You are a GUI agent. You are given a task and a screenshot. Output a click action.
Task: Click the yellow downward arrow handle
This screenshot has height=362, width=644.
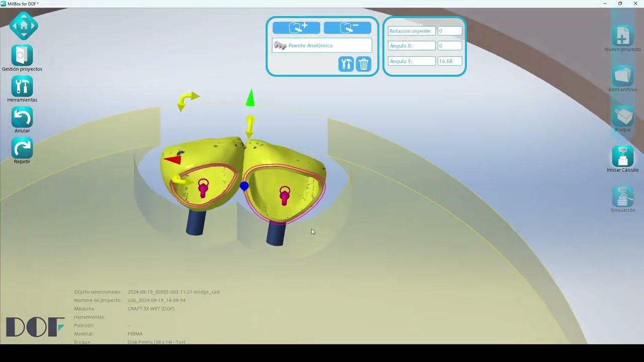250,127
